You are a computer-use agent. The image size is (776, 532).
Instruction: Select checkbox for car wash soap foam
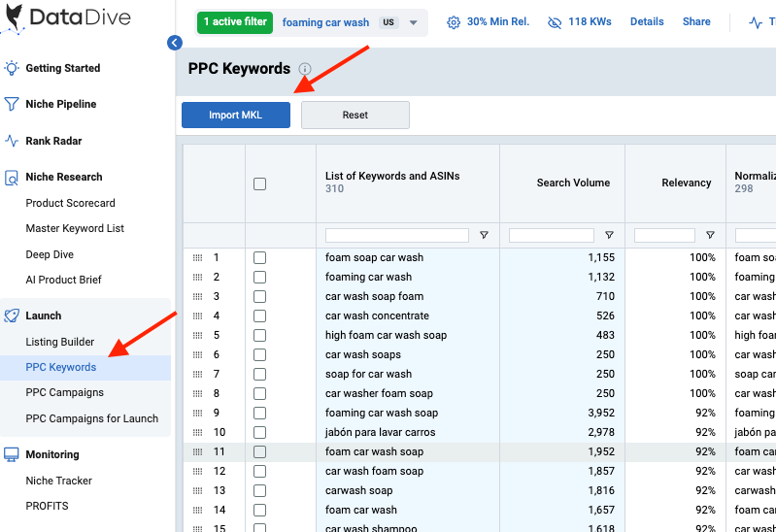tap(260, 296)
